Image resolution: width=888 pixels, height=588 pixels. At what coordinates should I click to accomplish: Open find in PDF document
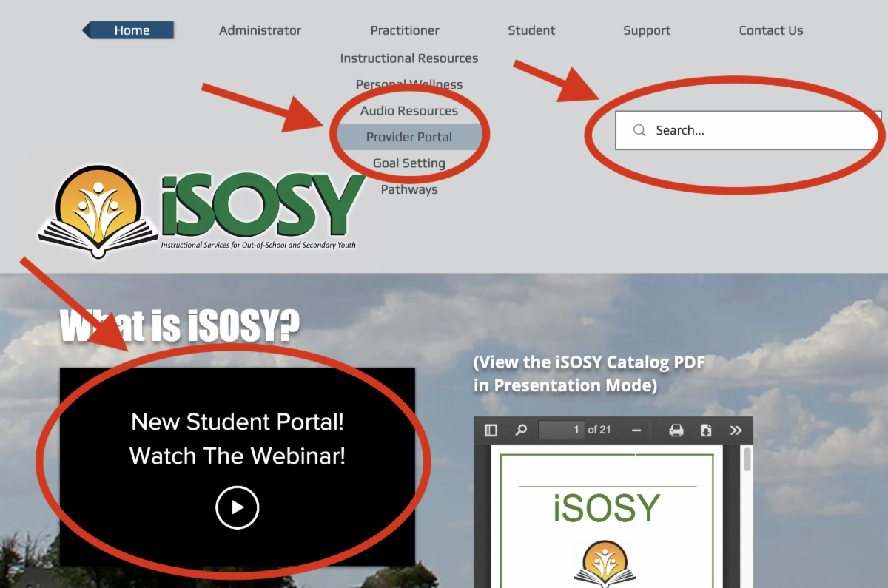[521, 430]
